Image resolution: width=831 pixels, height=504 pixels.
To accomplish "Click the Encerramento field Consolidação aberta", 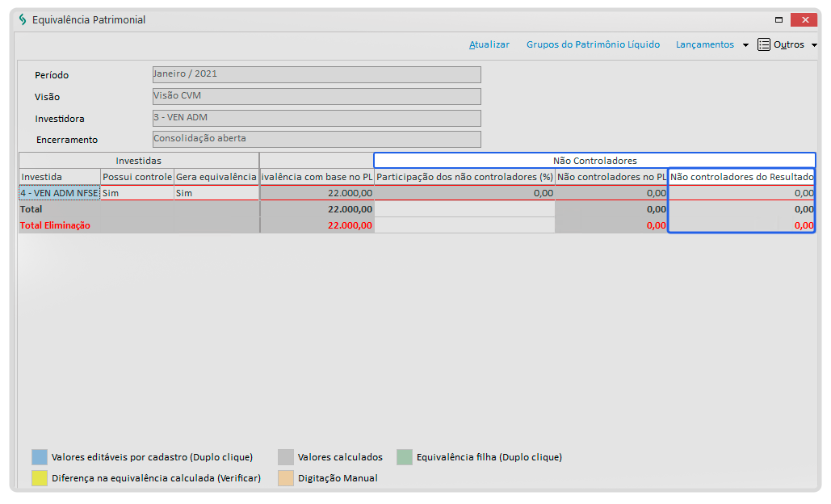I will (316, 139).
